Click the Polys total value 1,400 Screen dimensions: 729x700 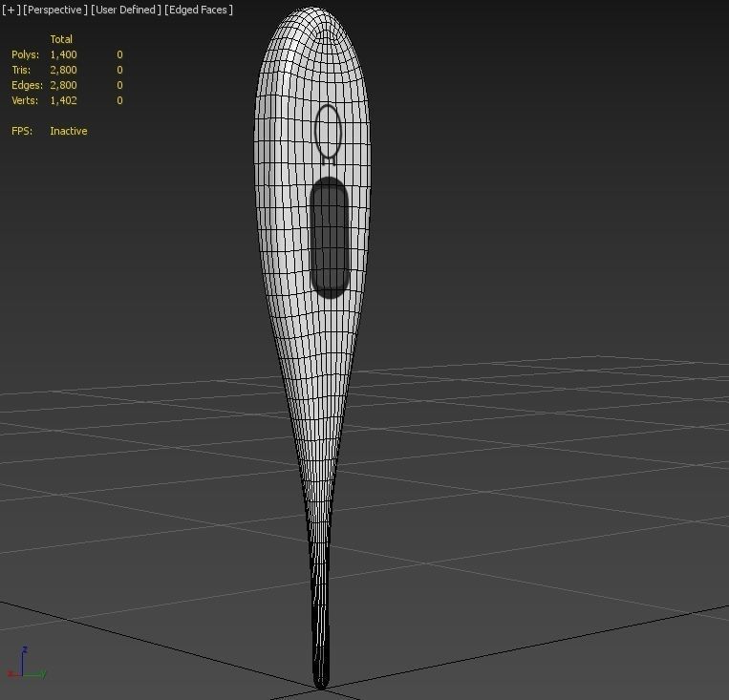tap(63, 54)
